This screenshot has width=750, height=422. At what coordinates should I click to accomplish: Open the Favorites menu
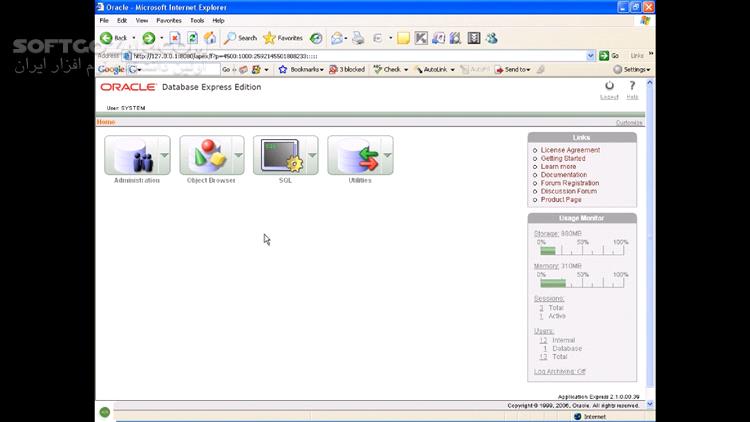[169, 21]
